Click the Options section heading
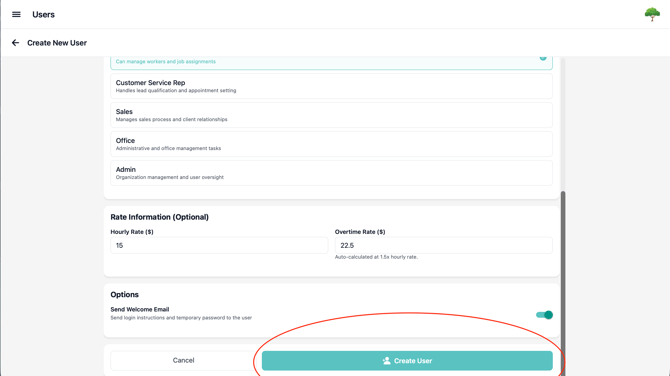This screenshot has height=376, width=670. (124, 294)
